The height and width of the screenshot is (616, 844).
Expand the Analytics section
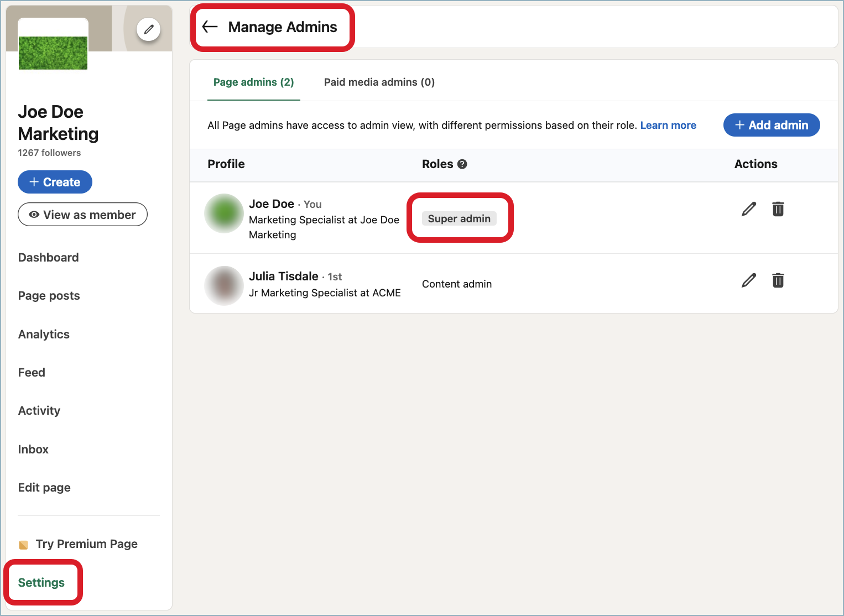click(x=44, y=334)
